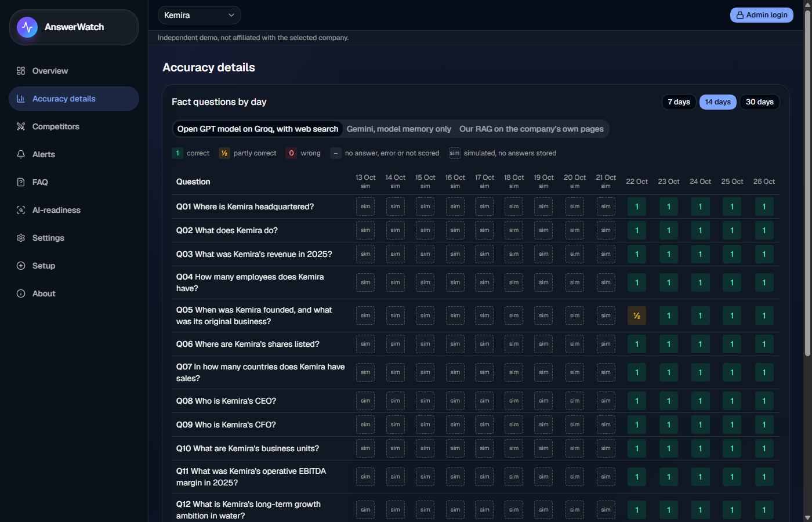
Task: Click the Accuracy details chart icon
Action: point(21,99)
